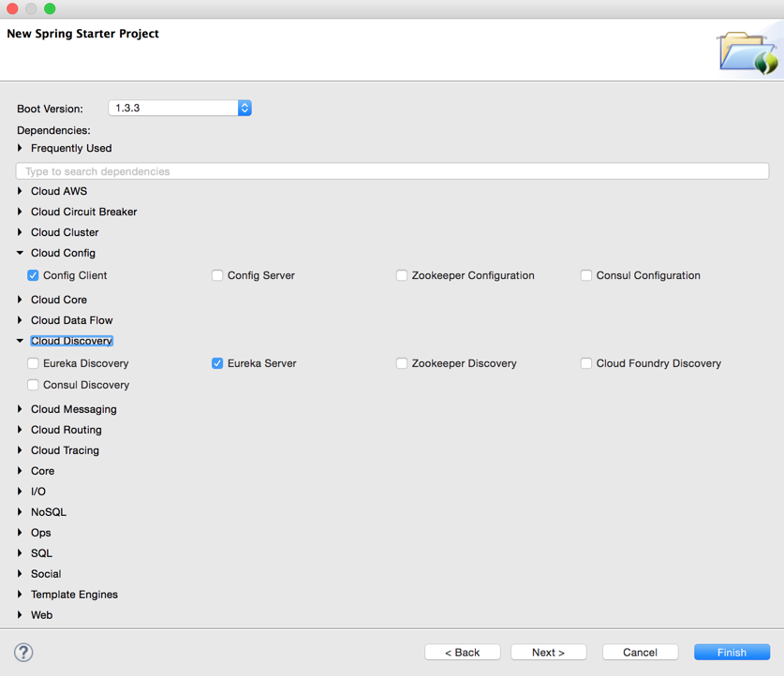
Task: Expand the Cloud Core category
Action: tap(20, 300)
